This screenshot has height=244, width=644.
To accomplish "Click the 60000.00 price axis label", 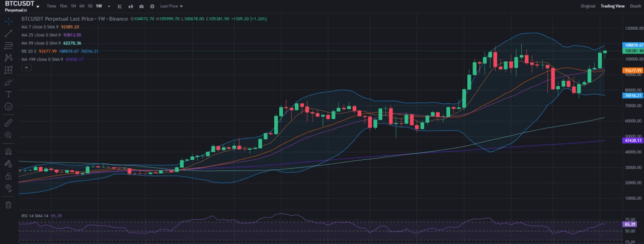I will [x=633, y=121].
